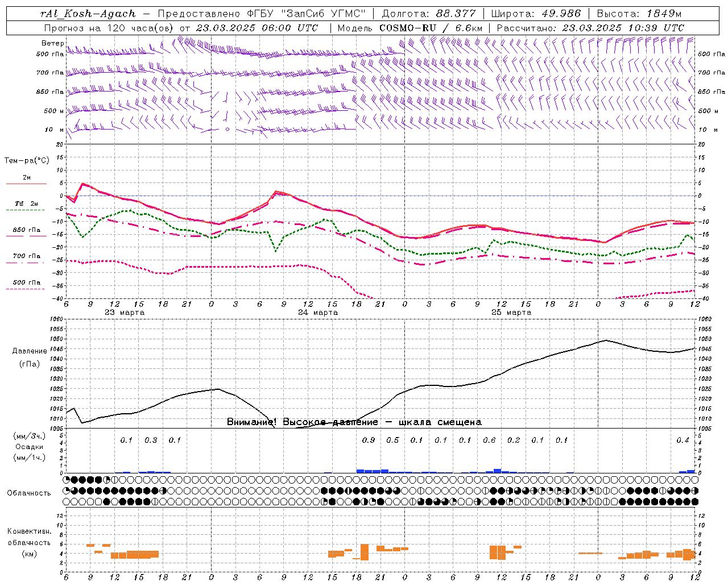Select the provider text ФГБУ "ЗапСиб УГМС"
Viewport: 728px width, 582px height.
(305, 14)
